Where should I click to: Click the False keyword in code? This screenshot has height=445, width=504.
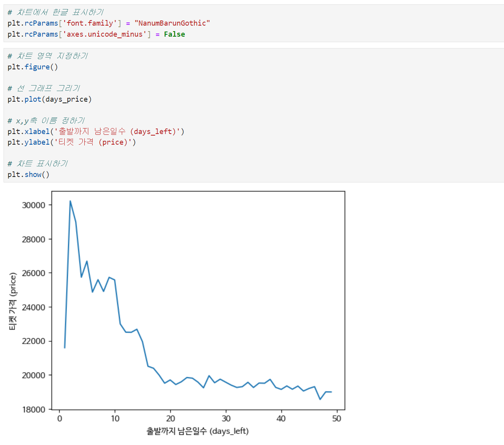point(175,34)
